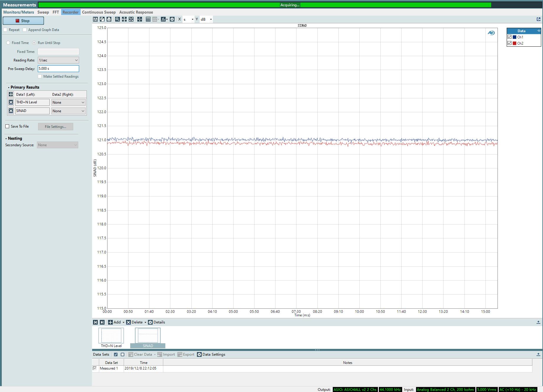Viewport: 543px width, 392px height.
Task: Remove the THD+N Level result row
Action: (x=11, y=102)
